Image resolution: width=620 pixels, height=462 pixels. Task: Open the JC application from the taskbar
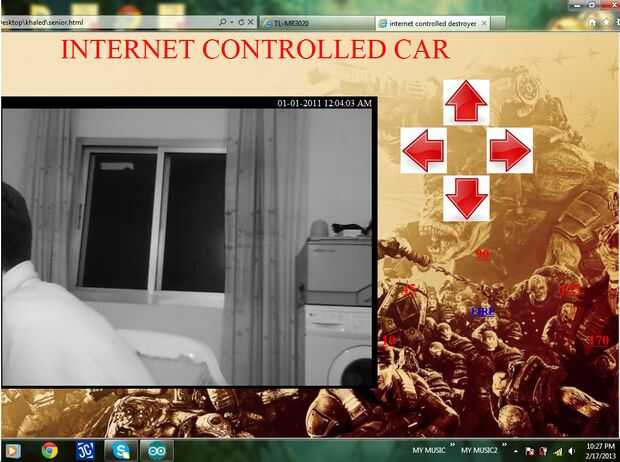point(85,451)
